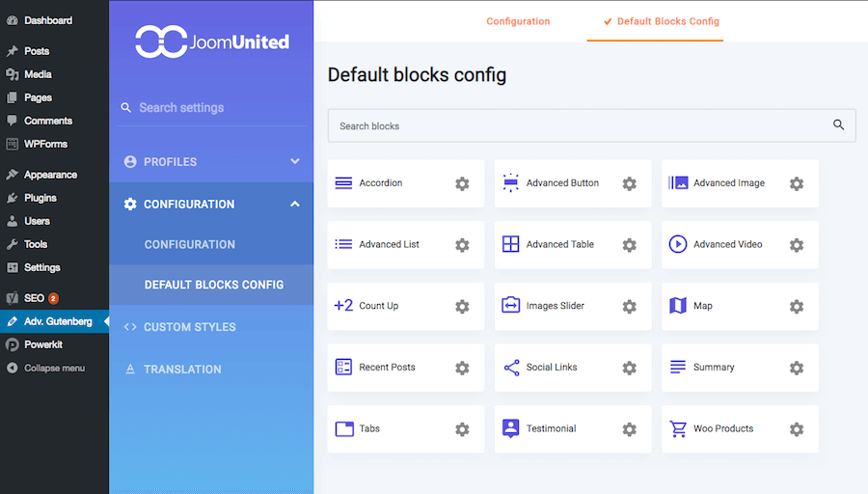
Task: Open Testimonial settings gear
Action: [x=630, y=429]
